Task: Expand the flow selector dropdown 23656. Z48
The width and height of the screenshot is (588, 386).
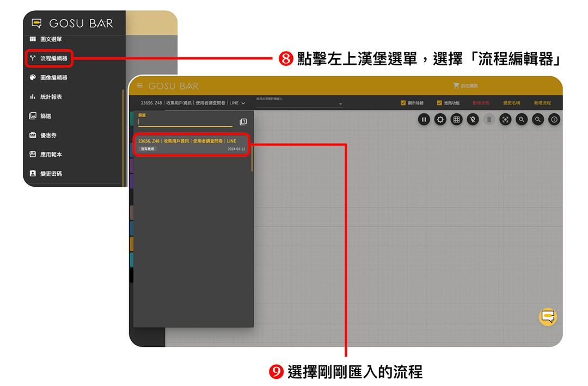Action: tap(193, 103)
